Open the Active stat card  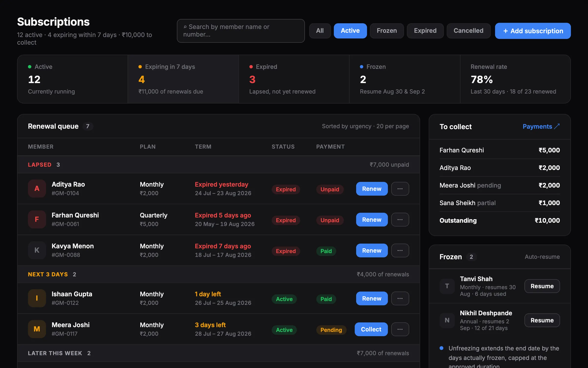click(x=73, y=79)
